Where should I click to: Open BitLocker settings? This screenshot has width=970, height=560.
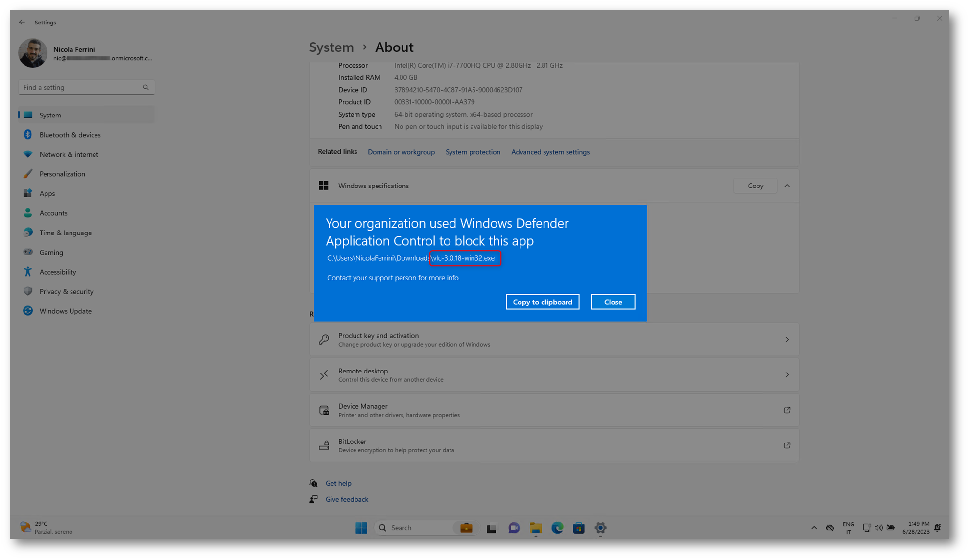pyautogui.click(x=554, y=445)
